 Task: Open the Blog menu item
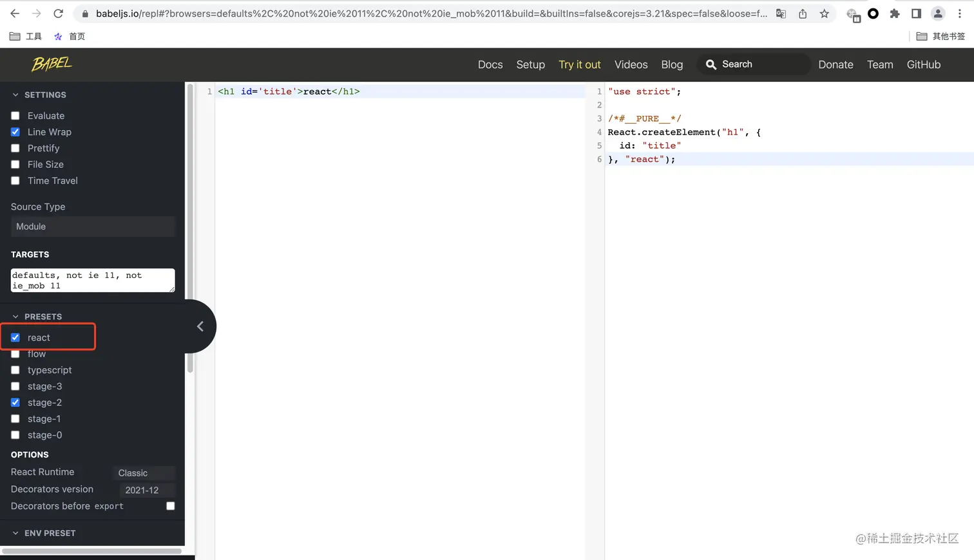coord(672,64)
